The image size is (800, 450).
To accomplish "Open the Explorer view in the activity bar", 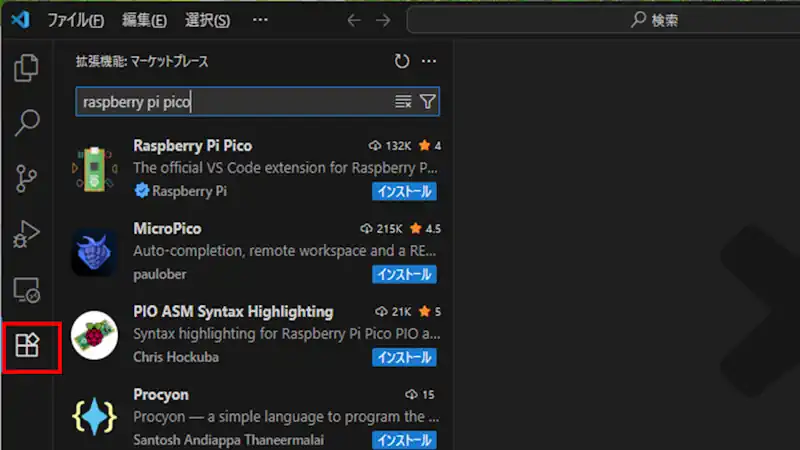I will point(27,68).
